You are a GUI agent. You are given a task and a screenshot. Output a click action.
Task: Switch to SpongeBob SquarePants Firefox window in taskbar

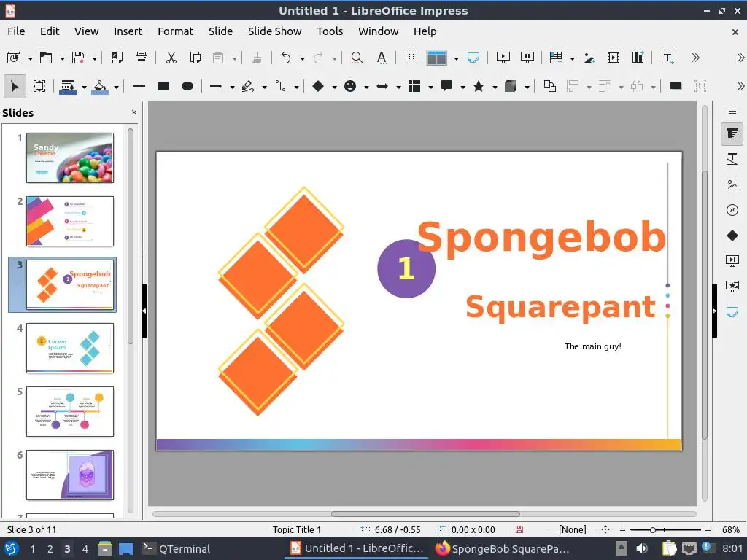tap(503, 549)
